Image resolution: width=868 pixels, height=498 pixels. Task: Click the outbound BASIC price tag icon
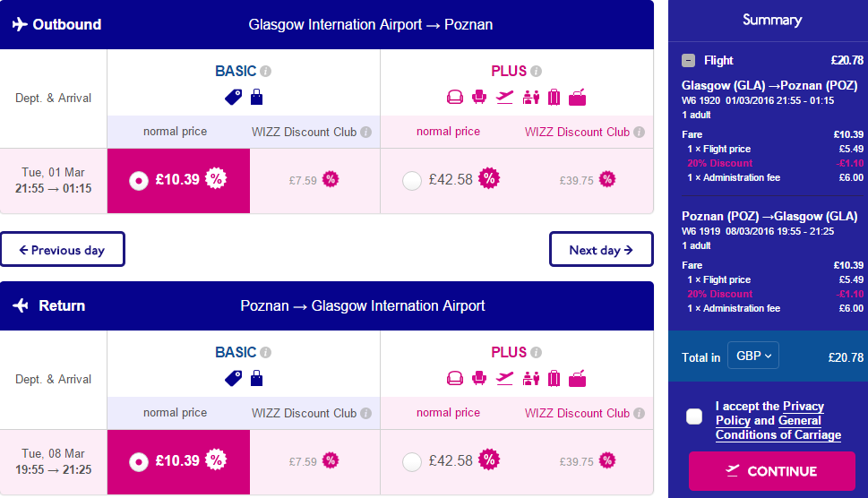click(233, 98)
